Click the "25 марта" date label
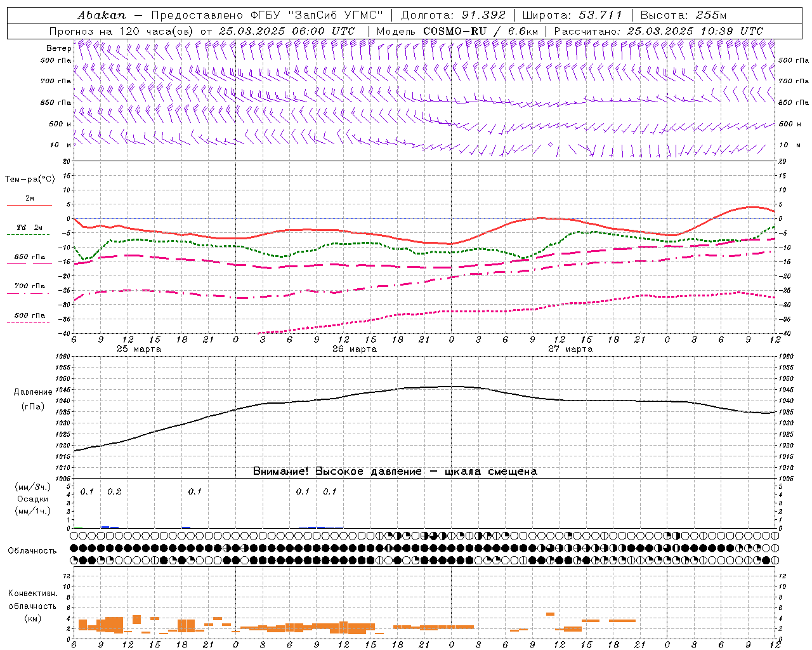The image size is (812, 650). (139, 349)
